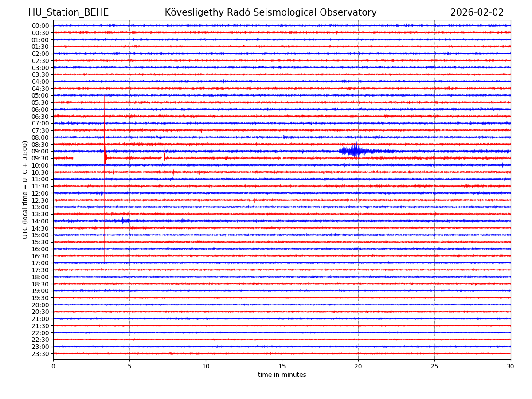The width and height of the screenshot is (532, 399).
Task: Click the blue burst on the 14:00 trace
Action: coord(125,221)
